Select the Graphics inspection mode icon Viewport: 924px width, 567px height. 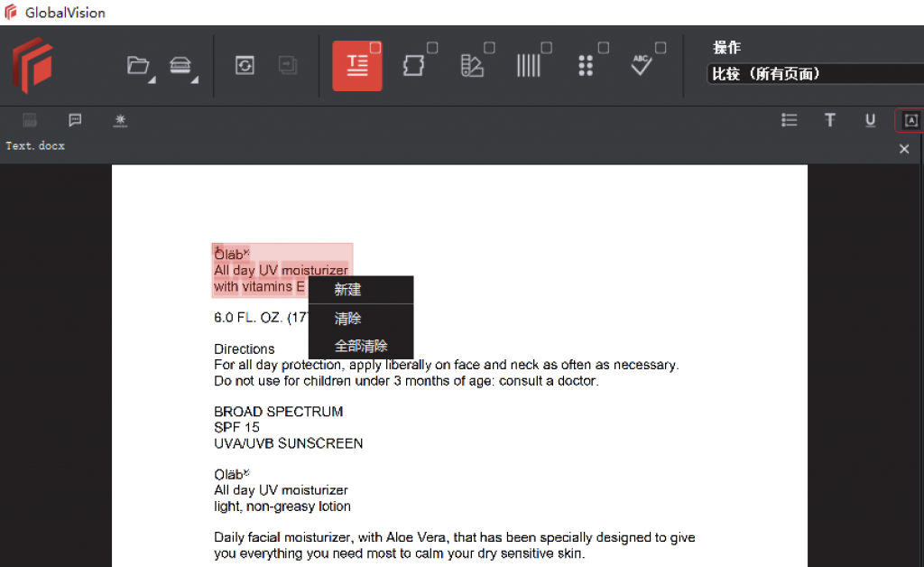click(413, 65)
